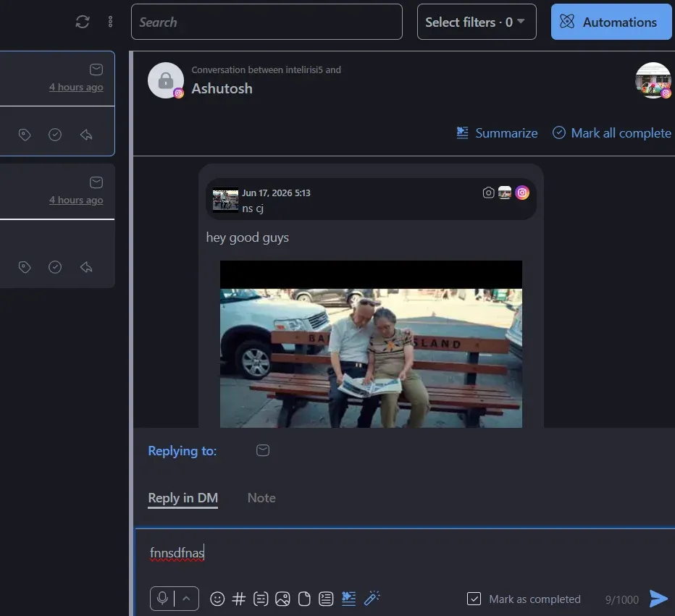Open the Automations button

coord(611,22)
